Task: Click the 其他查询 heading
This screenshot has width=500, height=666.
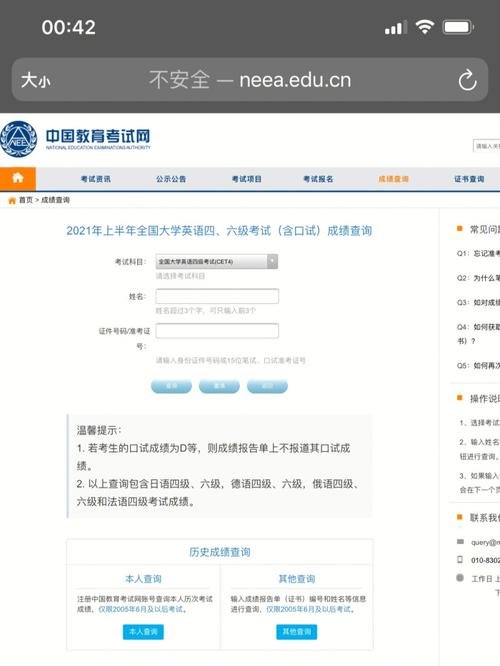Action: [x=297, y=579]
